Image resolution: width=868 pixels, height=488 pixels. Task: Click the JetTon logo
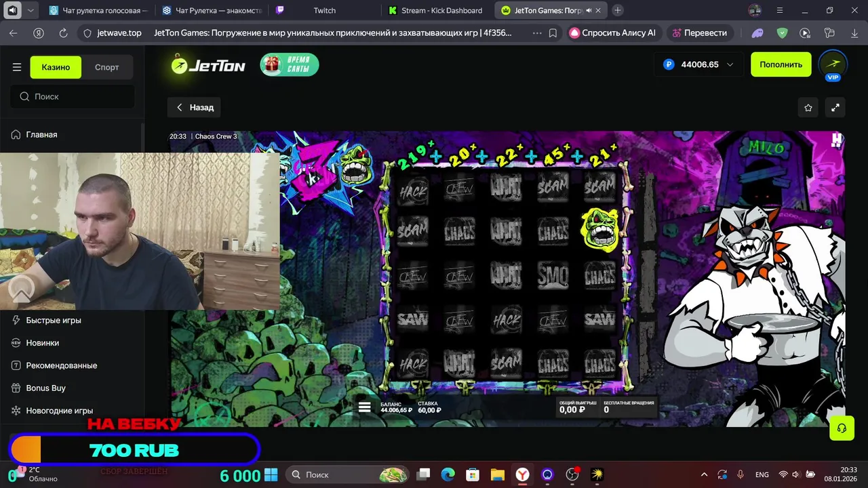(208, 65)
